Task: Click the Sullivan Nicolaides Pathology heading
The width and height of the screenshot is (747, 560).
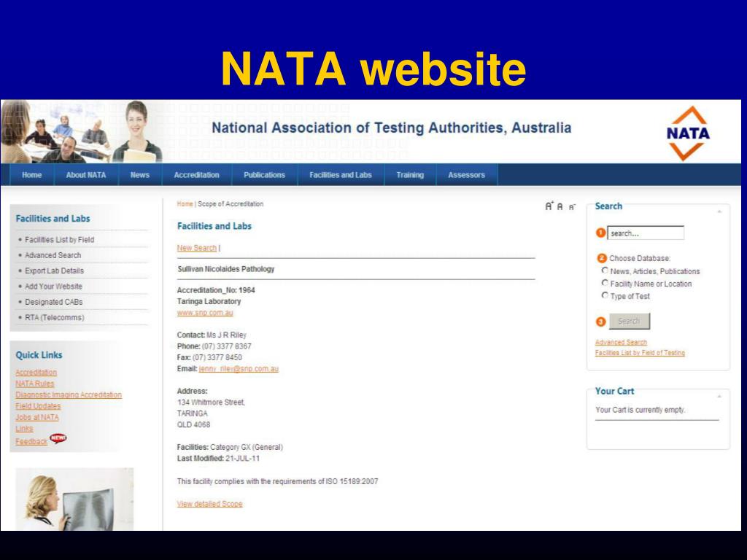Action: click(226, 269)
